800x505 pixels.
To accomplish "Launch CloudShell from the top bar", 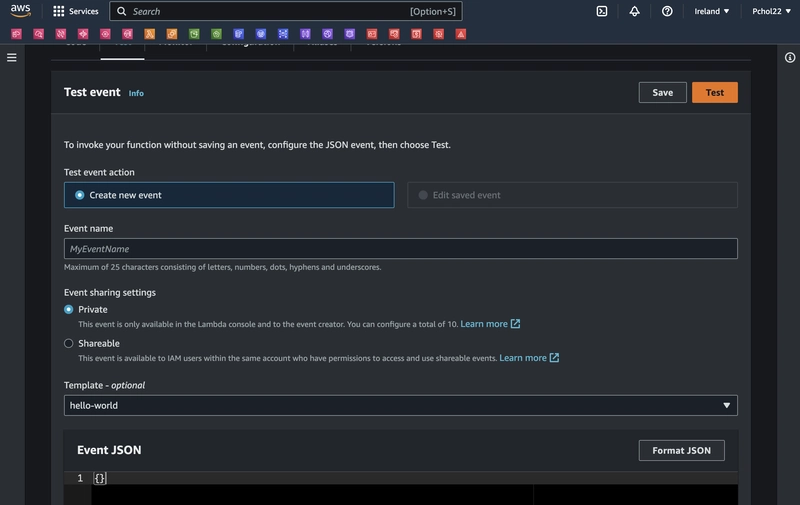I will (x=602, y=11).
